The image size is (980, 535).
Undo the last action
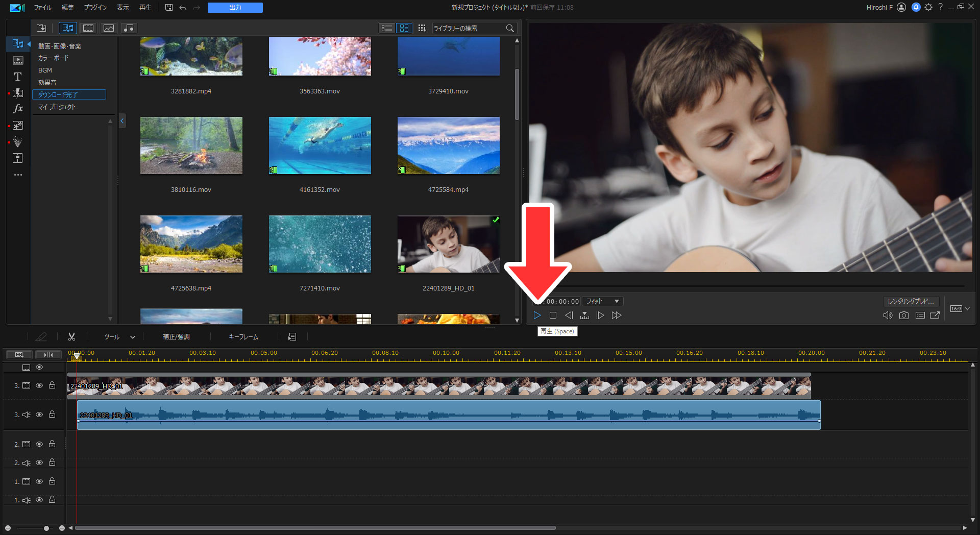pyautogui.click(x=183, y=8)
